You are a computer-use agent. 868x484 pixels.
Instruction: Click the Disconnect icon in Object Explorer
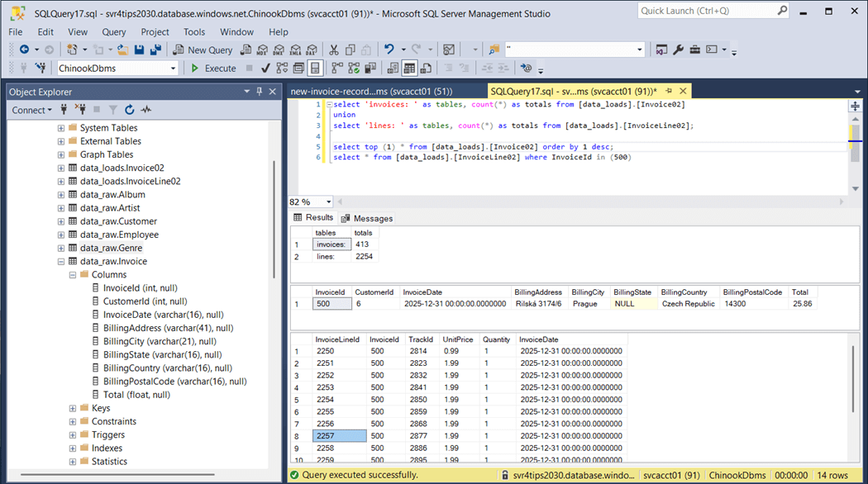click(80, 110)
